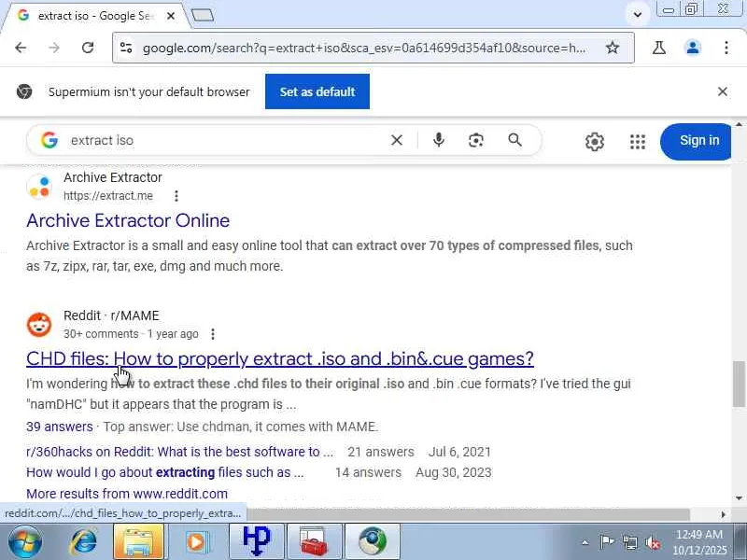This screenshot has width=747, height=560.
Task: Click the Reddit result favicon
Action: (39, 324)
